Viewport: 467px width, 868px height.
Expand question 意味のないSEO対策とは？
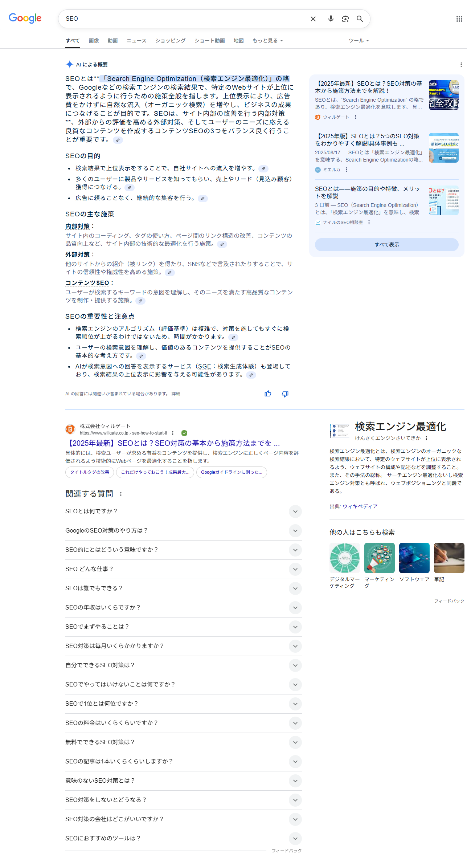pos(184,781)
